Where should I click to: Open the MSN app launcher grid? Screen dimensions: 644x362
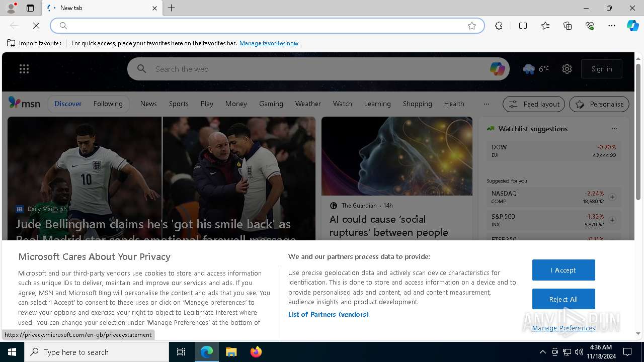pyautogui.click(x=24, y=69)
